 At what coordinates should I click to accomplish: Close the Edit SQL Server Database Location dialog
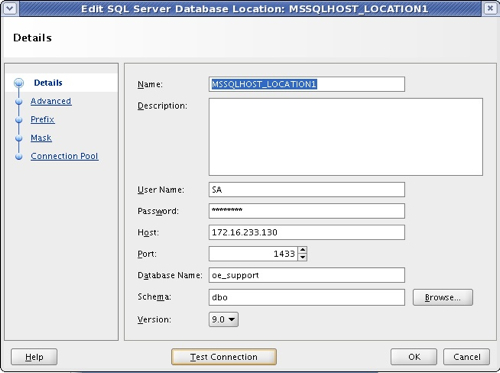490,8
